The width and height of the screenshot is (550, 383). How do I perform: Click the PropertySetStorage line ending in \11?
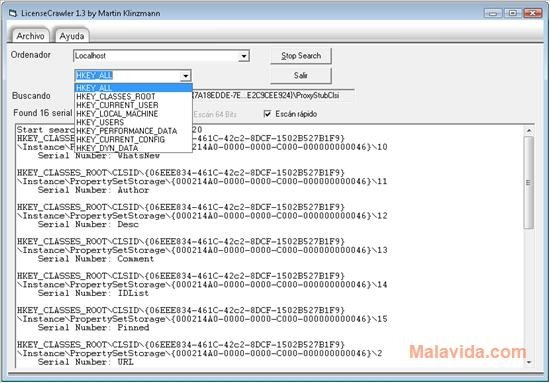coord(202,182)
